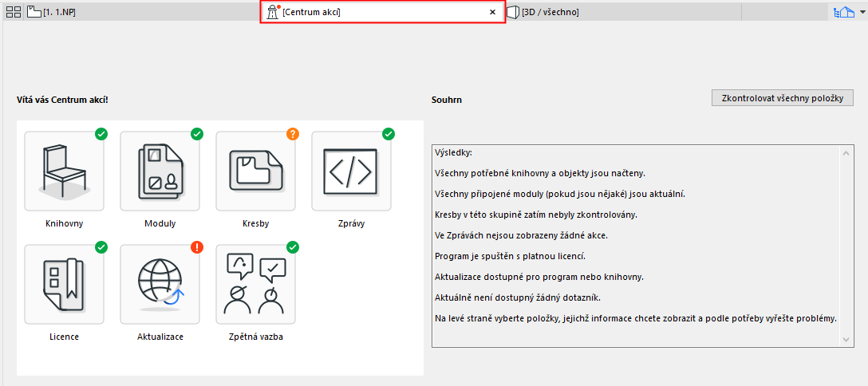Close the Centrum akcí tab
Screen dimensions: 868x386
tap(492, 13)
